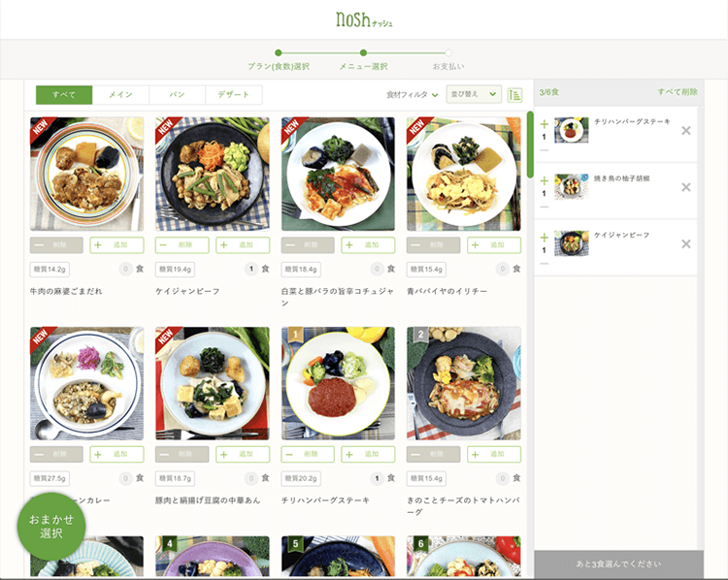
Task: Open 白菜と豚バラの旨辛コチュジャン dish photo
Action: coord(338,174)
